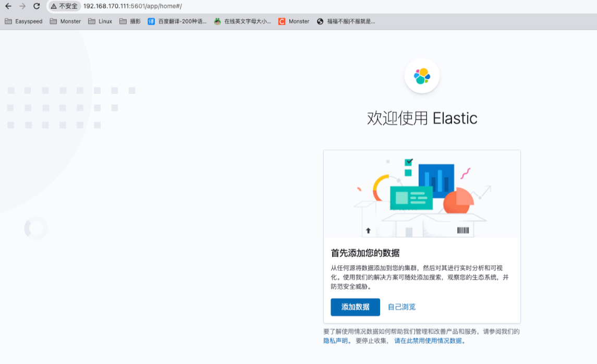This screenshot has height=364, width=597.
Task: Open the Linux bookmark folder
Action: (100, 21)
